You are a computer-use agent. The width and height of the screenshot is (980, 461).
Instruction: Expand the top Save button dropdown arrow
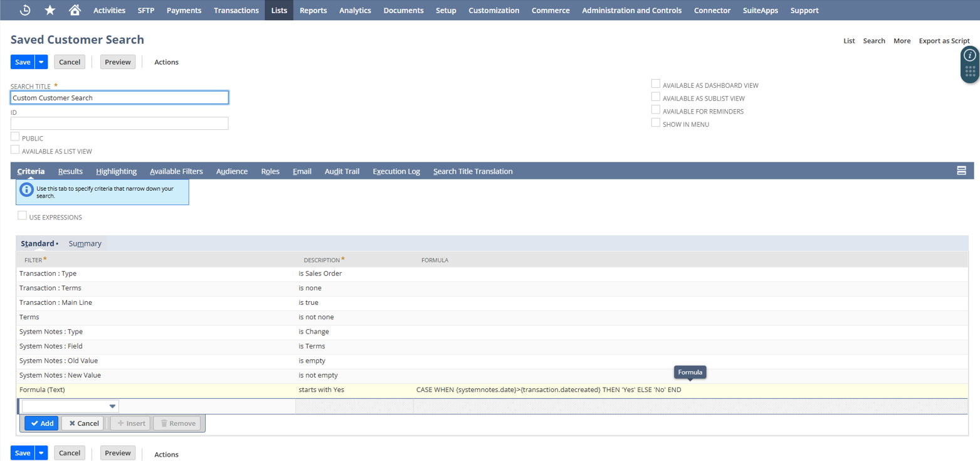pos(41,62)
